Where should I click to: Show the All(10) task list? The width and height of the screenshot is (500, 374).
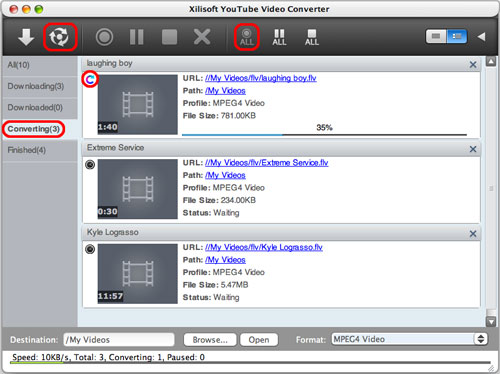(x=40, y=65)
